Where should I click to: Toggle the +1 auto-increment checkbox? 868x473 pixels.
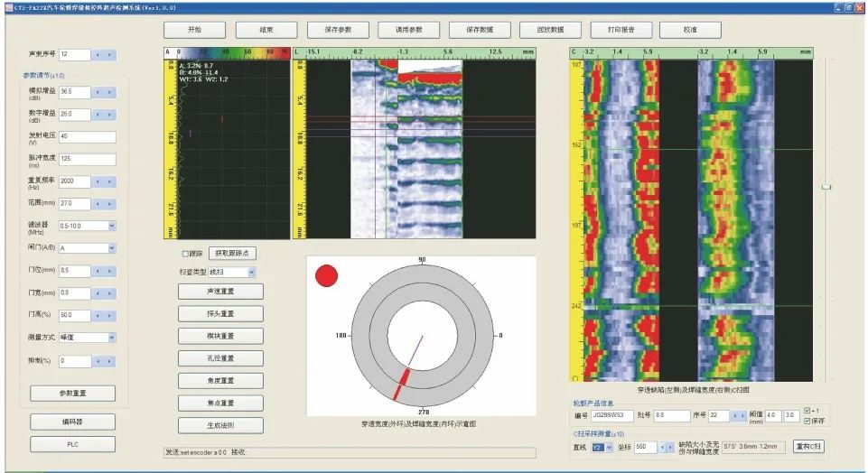(807, 411)
